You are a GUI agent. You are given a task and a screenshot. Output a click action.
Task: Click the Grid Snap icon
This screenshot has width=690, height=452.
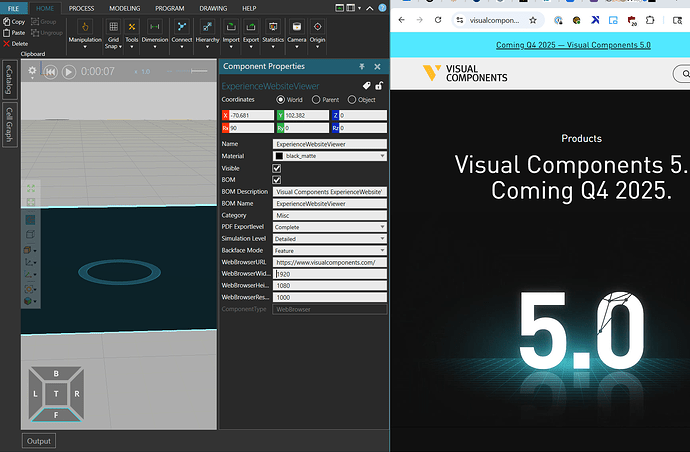tap(113, 27)
